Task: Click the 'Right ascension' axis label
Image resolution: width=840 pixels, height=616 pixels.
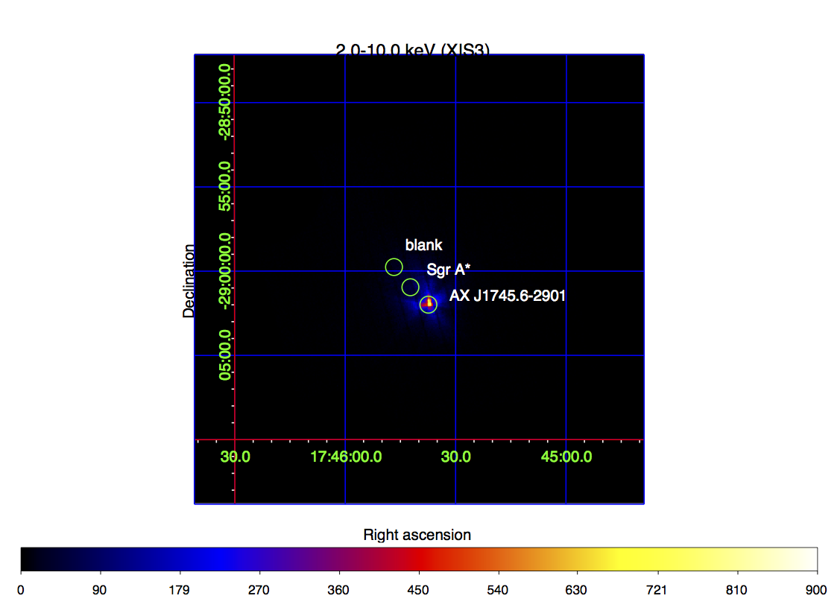Action: 417,535
